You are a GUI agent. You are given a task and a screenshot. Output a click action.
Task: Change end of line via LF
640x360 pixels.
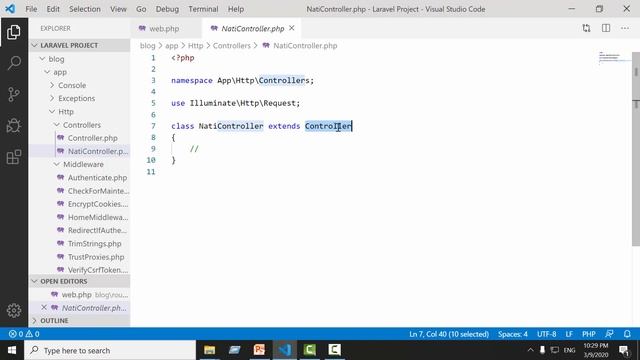(x=569, y=334)
